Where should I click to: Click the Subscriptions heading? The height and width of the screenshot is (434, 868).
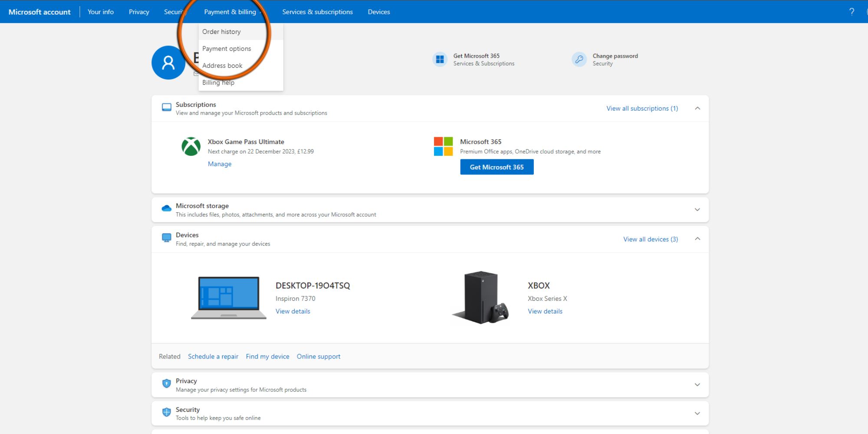coord(196,105)
